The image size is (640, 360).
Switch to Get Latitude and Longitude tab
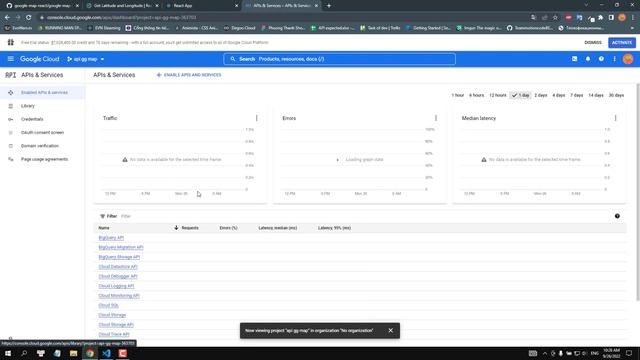(x=123, y=6)
